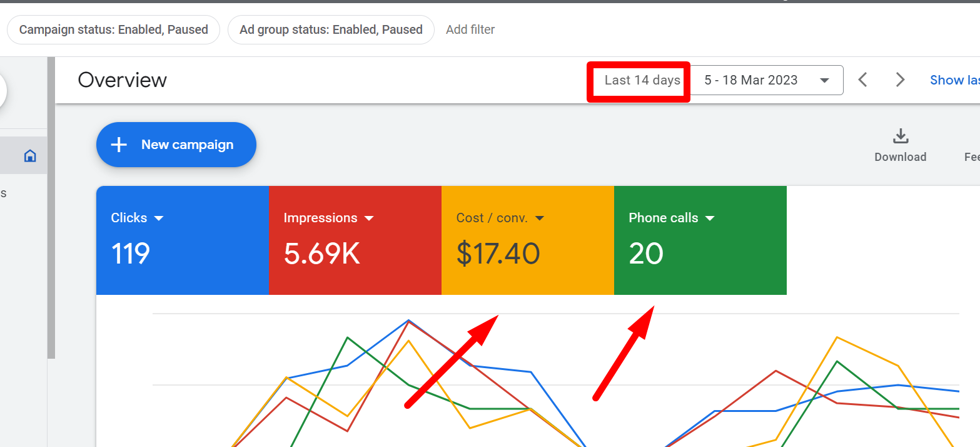Image resolution: width=980 pixels, height=447 pixels.
Task: Advance to next date range with right chevron
Action: pos(900,80)
